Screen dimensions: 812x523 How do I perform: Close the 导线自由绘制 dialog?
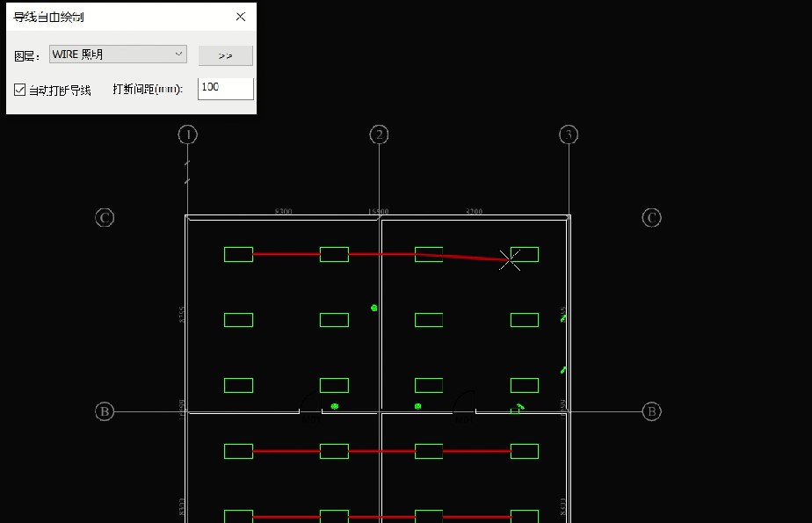pyautogui.click(x=241, y=17)
